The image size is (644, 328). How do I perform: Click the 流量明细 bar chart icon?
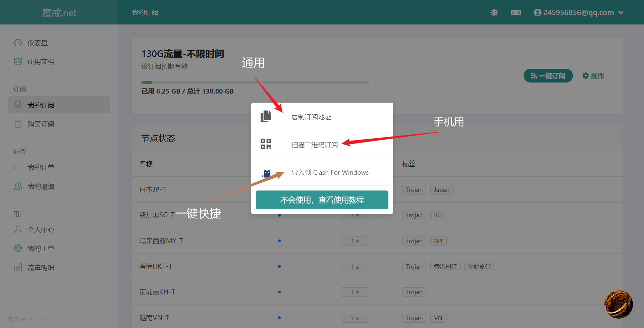pyautogui.click(x=18, y=267)
